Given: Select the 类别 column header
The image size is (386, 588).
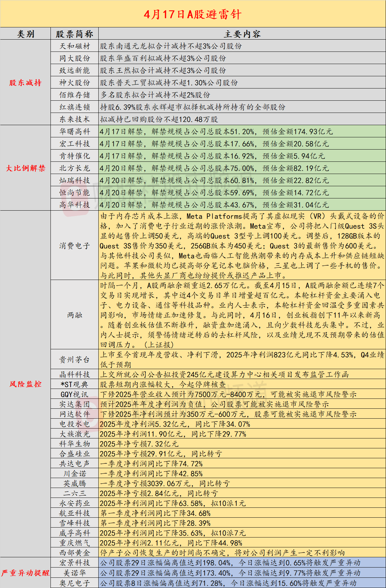Looking at the screenshot, I should pos(25,34).
